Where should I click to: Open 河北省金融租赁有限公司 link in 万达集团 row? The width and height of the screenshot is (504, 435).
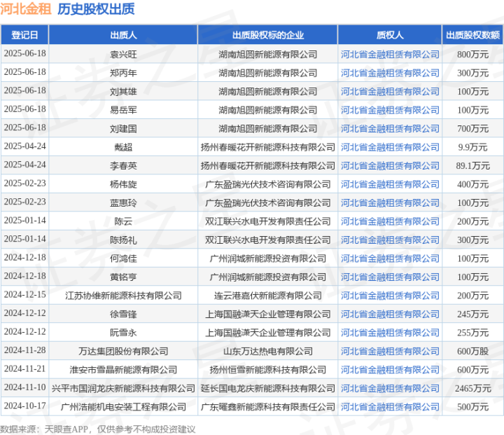click(390, 352)
